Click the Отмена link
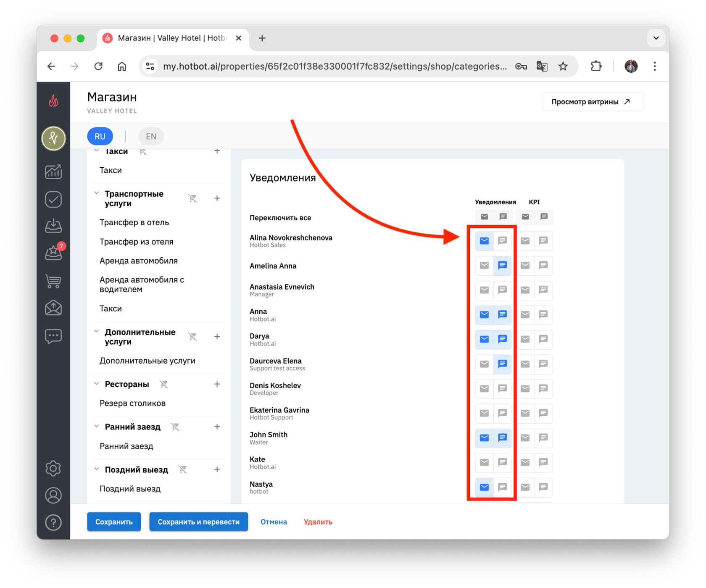The image size is (706, 588). pos(274,522)
